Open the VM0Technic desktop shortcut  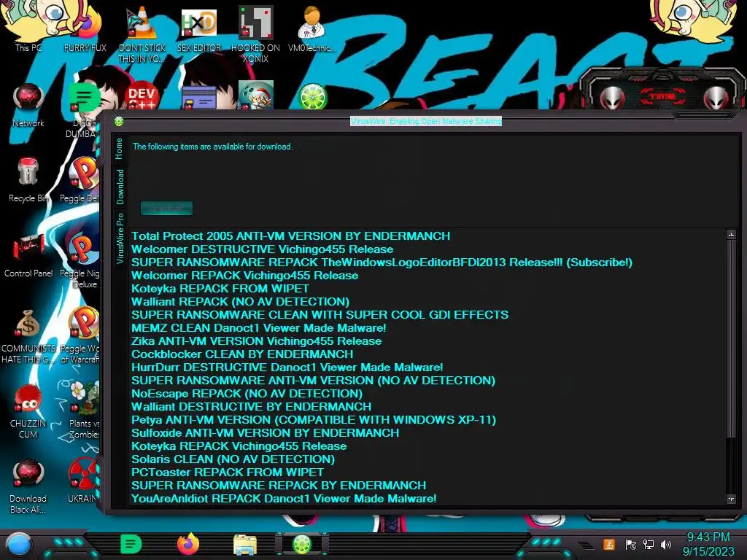point(312,28)
